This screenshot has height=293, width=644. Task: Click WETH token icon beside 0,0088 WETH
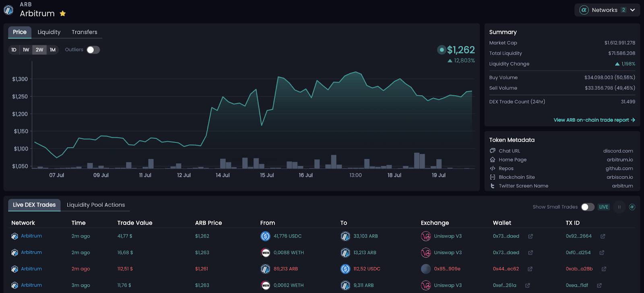265,253
